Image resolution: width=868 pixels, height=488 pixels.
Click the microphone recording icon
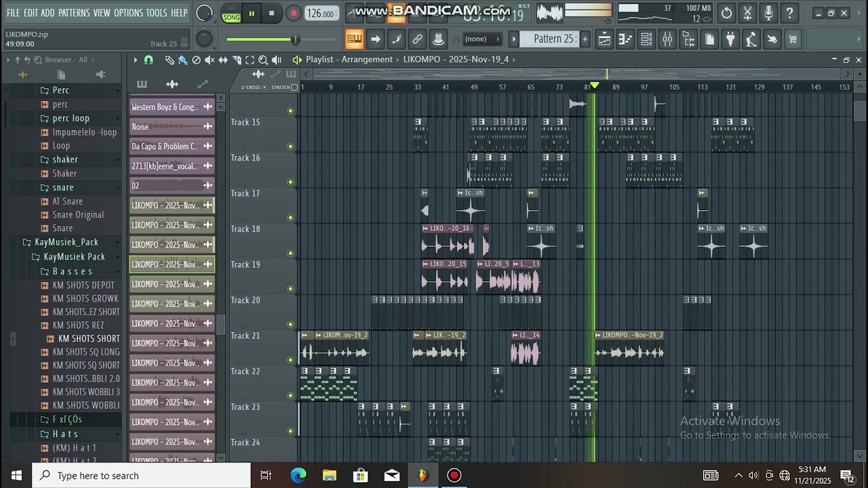click(x=768, y=13)
